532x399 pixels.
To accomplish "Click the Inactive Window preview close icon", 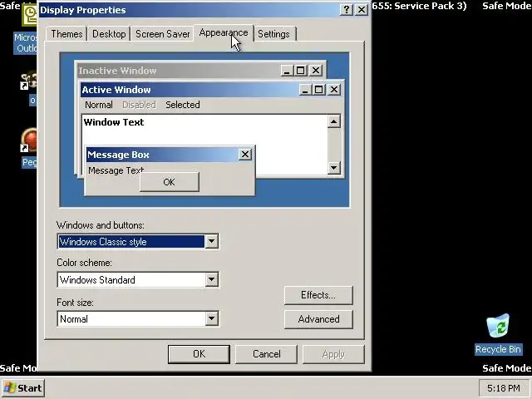I will (x=316, y=71).
